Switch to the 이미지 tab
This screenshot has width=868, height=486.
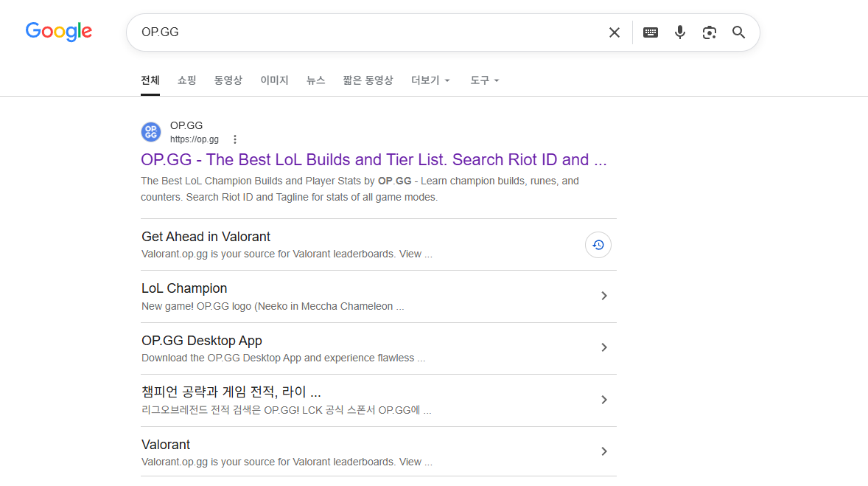click(x=274, y=80)
